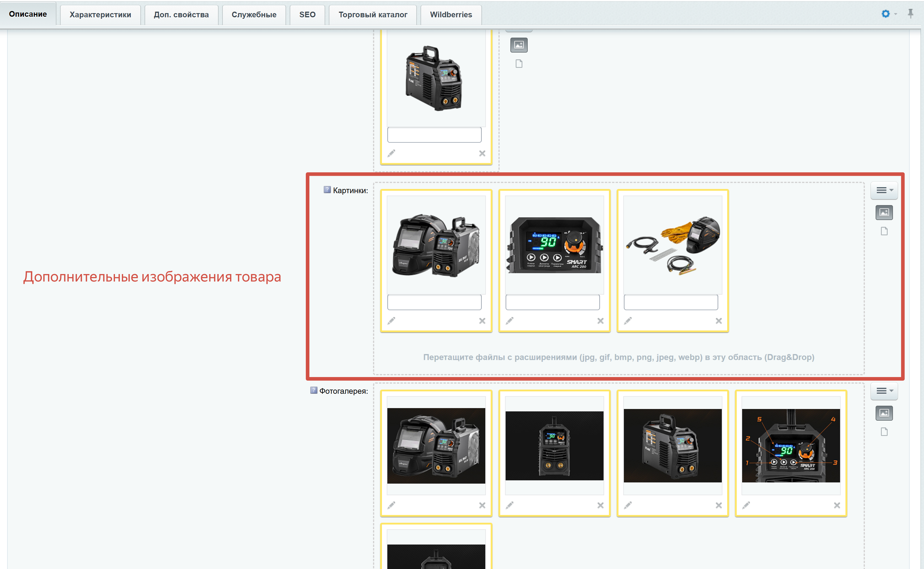
Task: Click the pin icon at top right
Action: pyautogui.click(x=910, y=14)
